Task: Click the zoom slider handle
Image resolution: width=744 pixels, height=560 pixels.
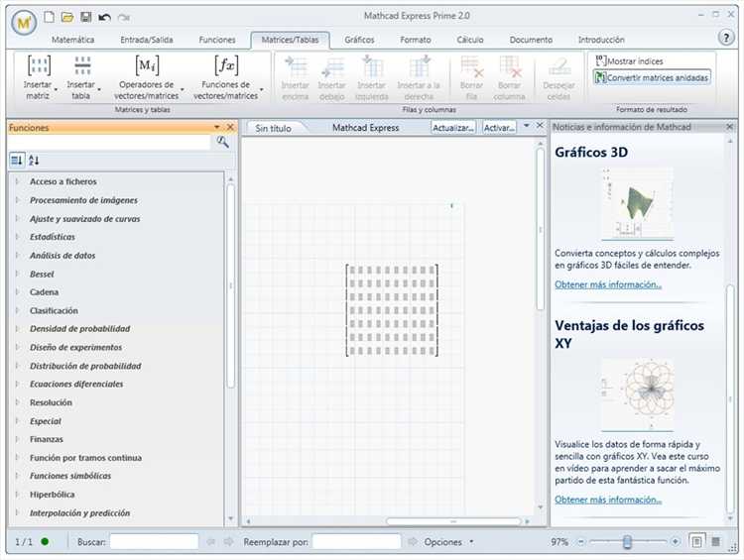Action: click(x=627, y=541)
